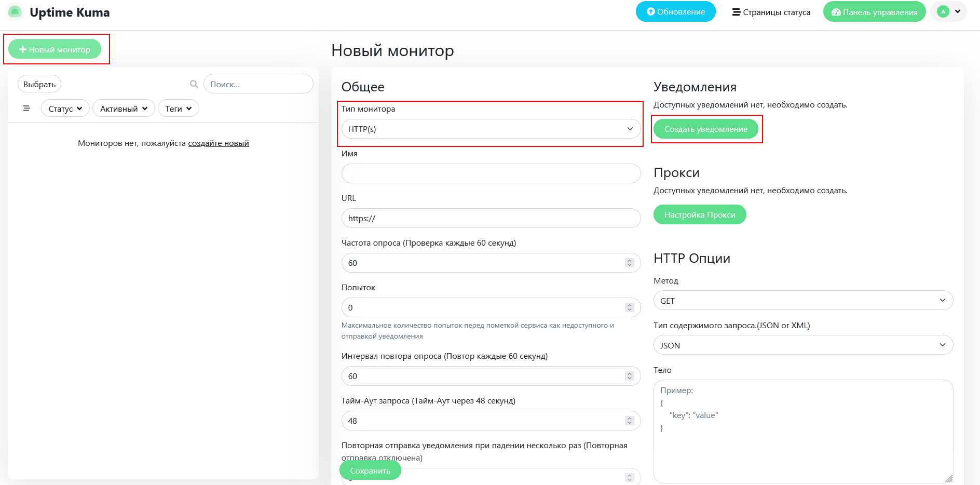The width and height of the screenshot is (980, 485).
Task: Click the Частота опроса field
Action: (491, 263)
